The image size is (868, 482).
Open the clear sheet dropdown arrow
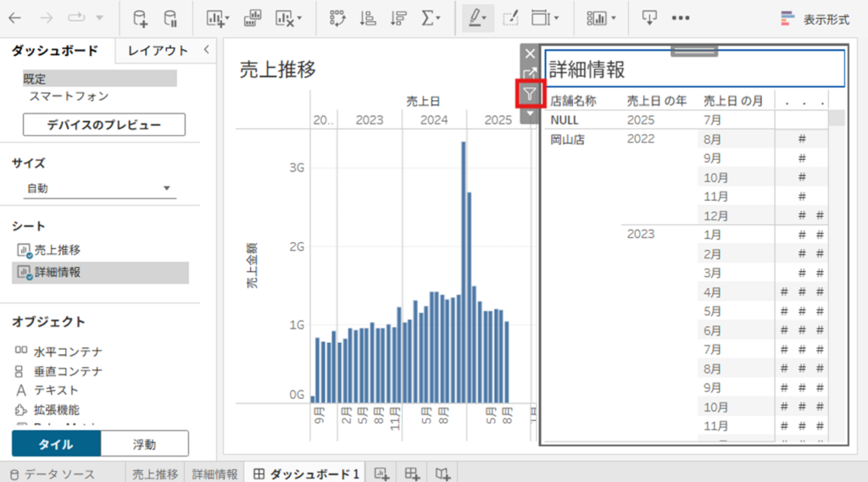[x=299, y=19]
